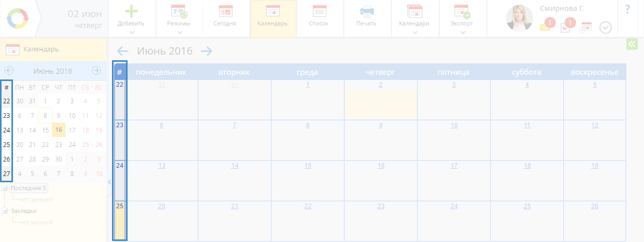Collapse the Закладки tree node

pyautogui.click(x=4, y=211)
